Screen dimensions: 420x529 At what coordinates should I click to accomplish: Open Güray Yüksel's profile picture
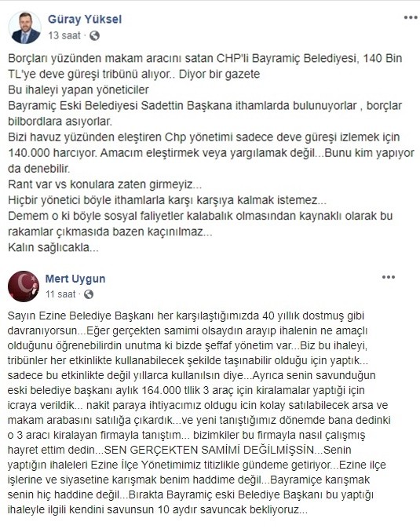point(24,27)
